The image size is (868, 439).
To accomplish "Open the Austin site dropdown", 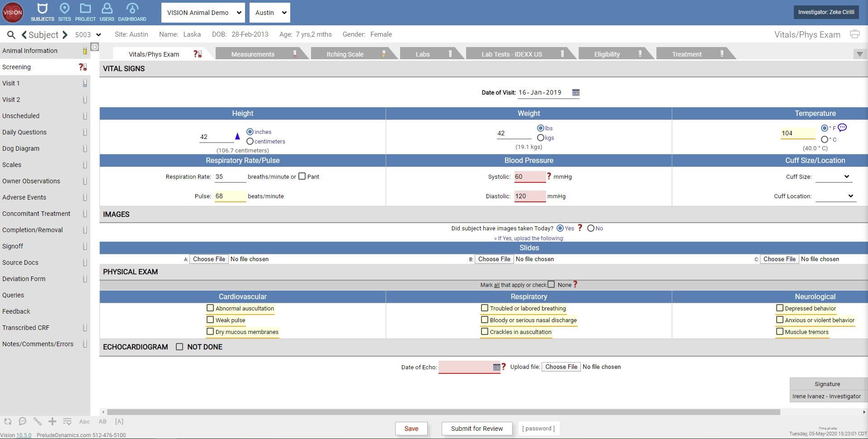I will coord(269,12).
